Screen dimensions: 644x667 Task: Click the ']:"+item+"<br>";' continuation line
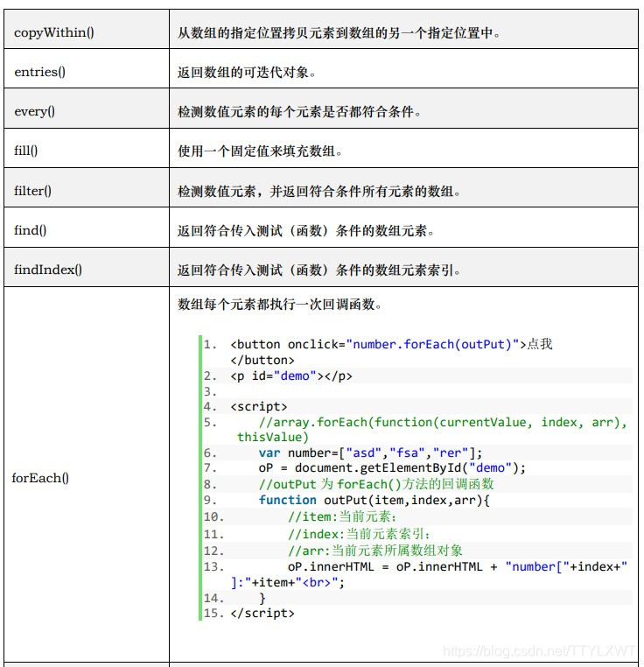(288, 582)
